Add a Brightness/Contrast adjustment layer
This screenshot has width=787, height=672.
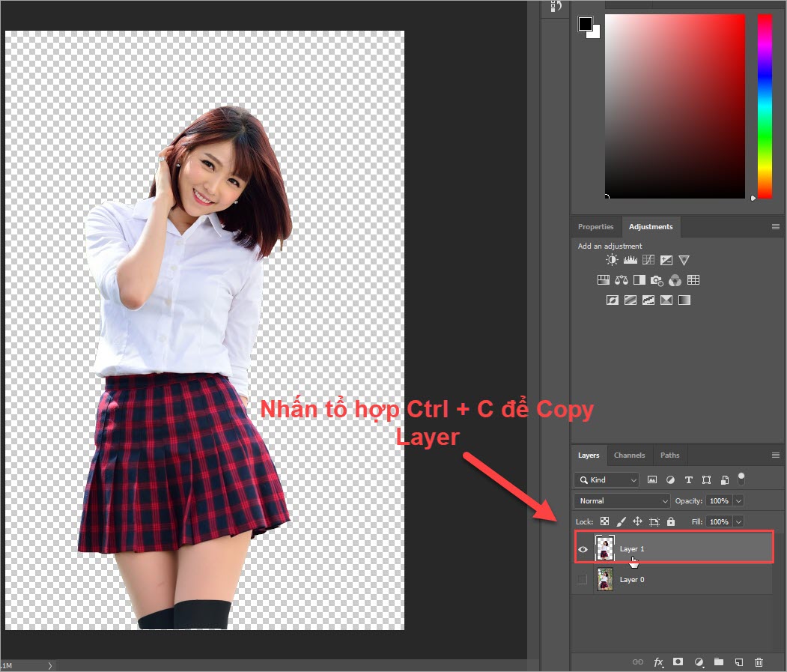click(611, 260)
